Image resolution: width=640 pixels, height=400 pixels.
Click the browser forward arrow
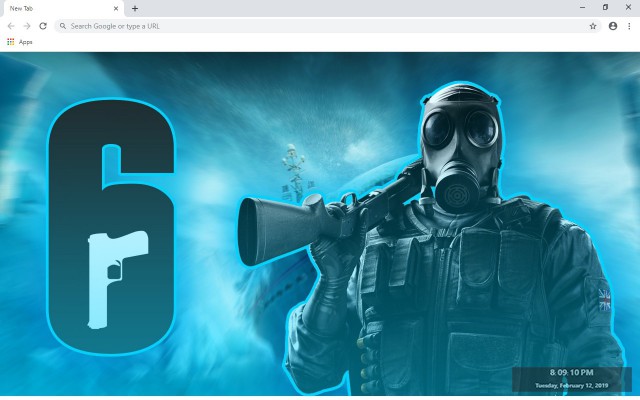tap(27, 26)
